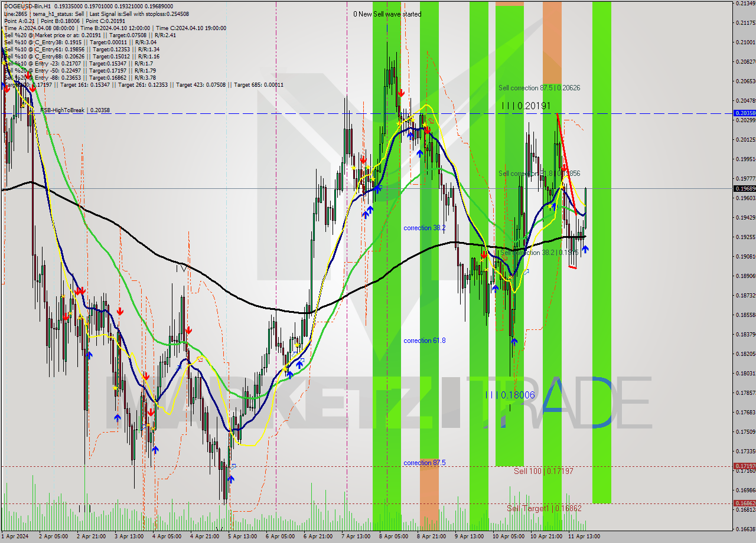Click the blue 'correction 38.2' label

click(x=425, y=228)
